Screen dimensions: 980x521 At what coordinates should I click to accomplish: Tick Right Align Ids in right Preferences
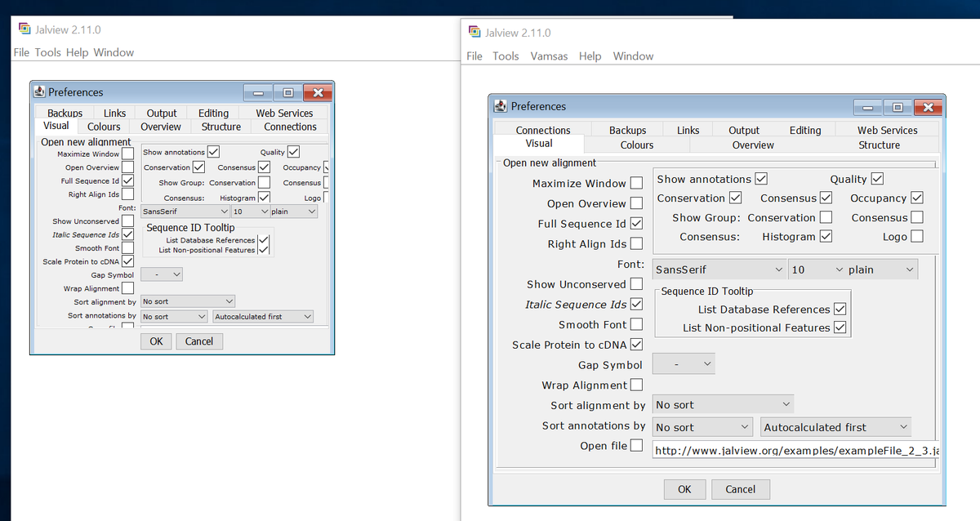point(636,243)
